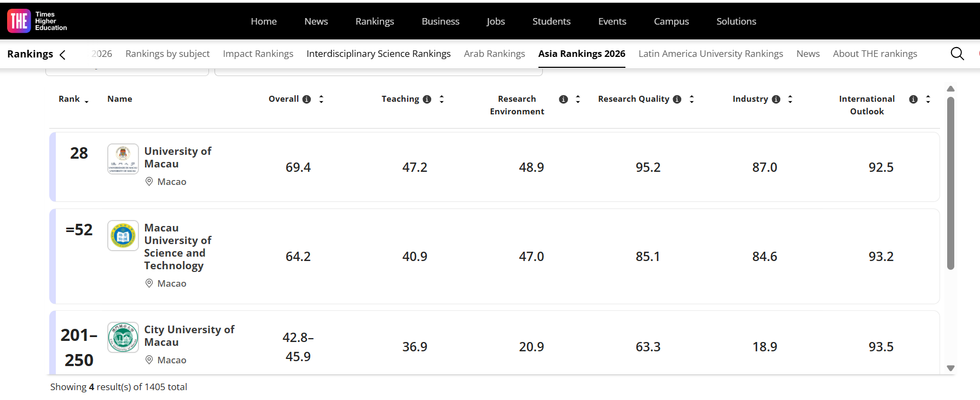This screenshot has height=400, width=980.
Task: Open News tab in rankings subnav
Action: [808, 54]
